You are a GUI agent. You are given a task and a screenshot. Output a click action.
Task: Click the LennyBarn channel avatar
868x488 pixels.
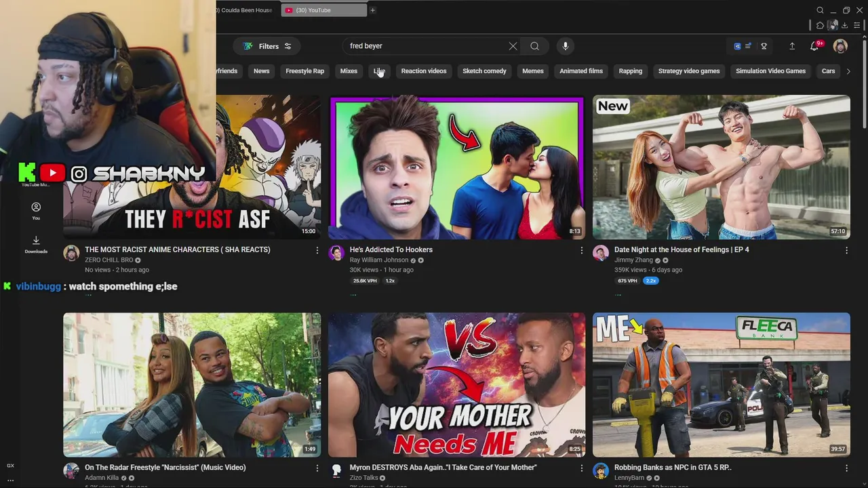point(601,471)
